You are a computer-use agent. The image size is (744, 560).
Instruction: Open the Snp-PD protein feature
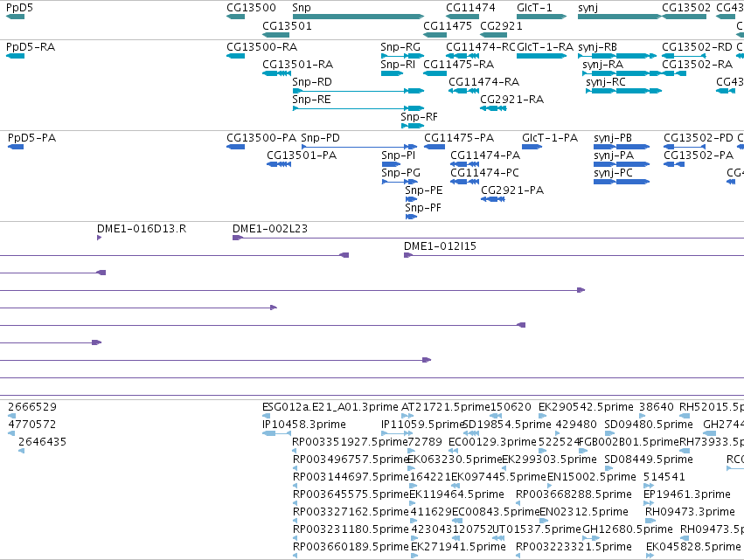[x=359, y=147]
